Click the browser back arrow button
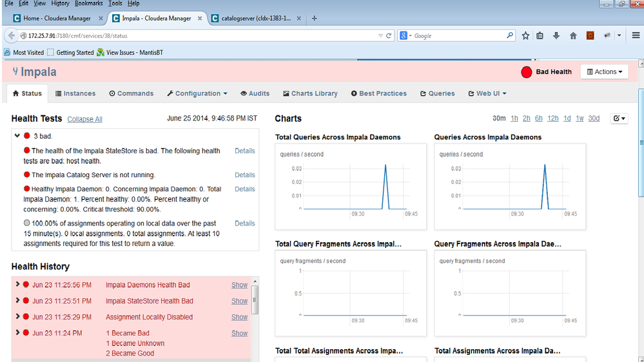Viewport: 644px width, 362px height. point(12,35)
